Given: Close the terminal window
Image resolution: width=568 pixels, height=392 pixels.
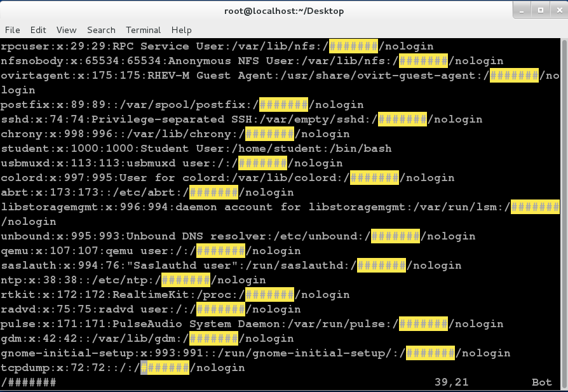Looking at the screenshot, I should (x=559, y=11).
